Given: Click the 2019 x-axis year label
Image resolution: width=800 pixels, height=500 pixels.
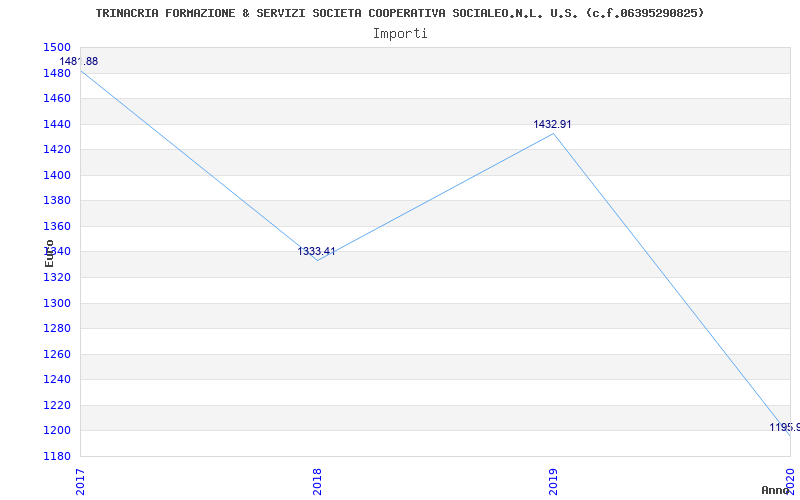Looking at the screenshot, I should (553, 482).
